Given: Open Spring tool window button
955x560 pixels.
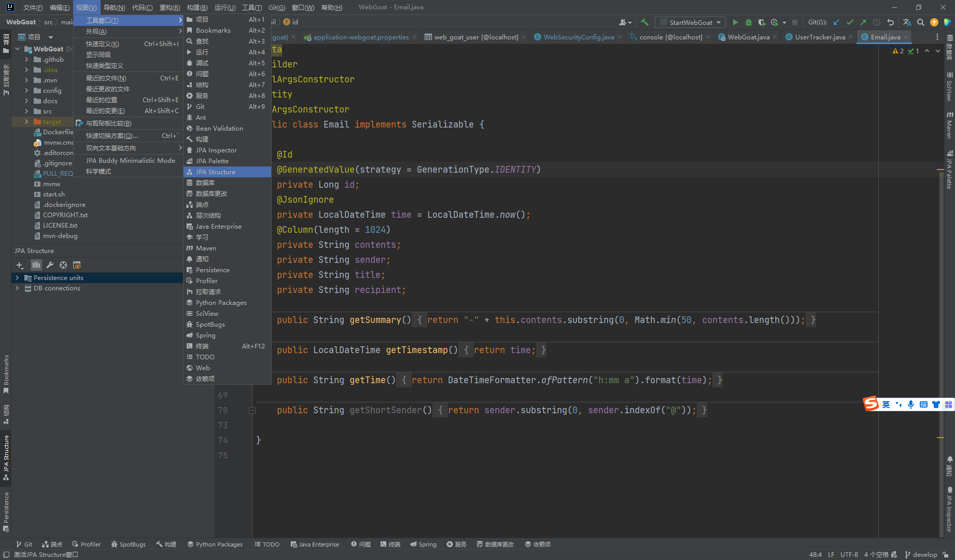Looking at the screenshot, I should pyautogui.click(x=423, y=544).
